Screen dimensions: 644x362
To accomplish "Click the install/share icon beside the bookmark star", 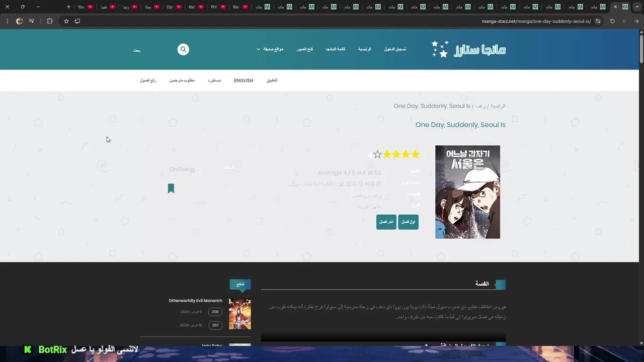I will pos(77,21).
